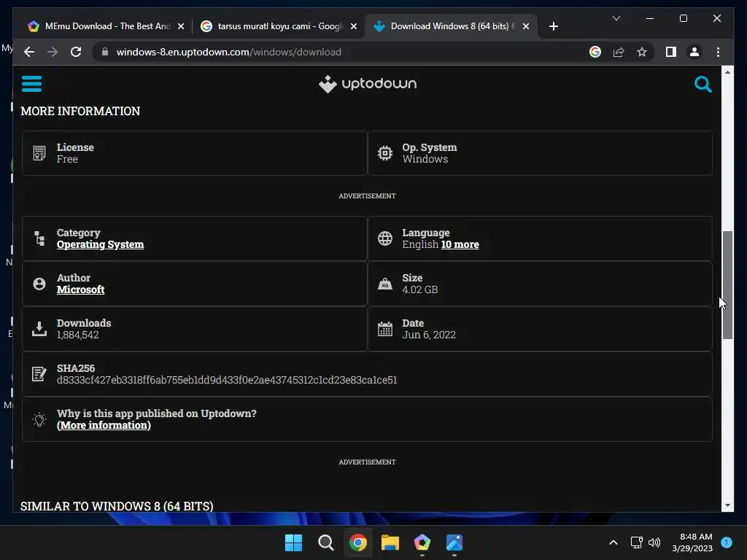Open the Microsoft author link

[x=80, y=289]
